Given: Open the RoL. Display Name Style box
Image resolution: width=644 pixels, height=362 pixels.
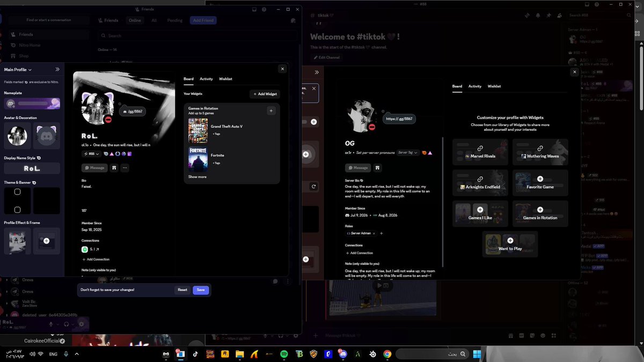Looking at the screenshot, I should [x=32, y=168].
